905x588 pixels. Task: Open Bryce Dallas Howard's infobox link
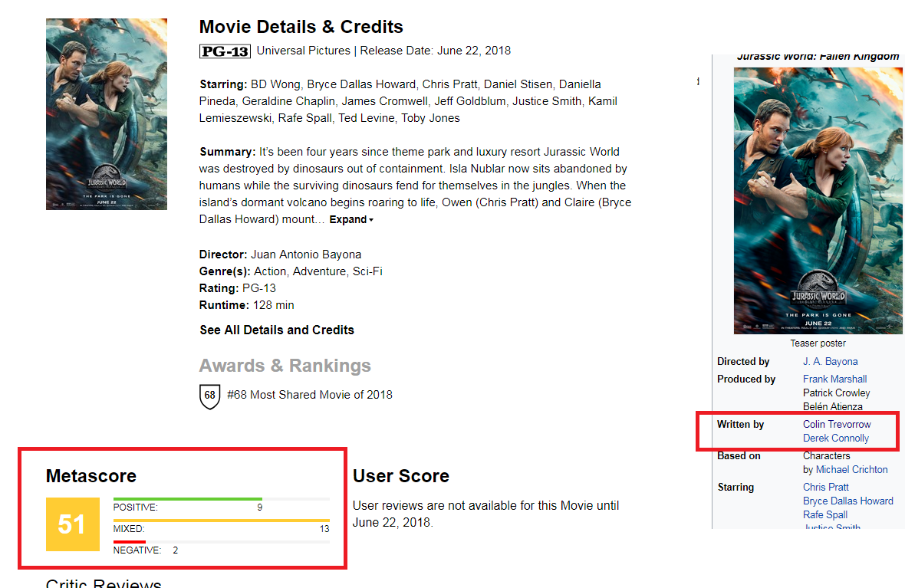click(847, 501)
